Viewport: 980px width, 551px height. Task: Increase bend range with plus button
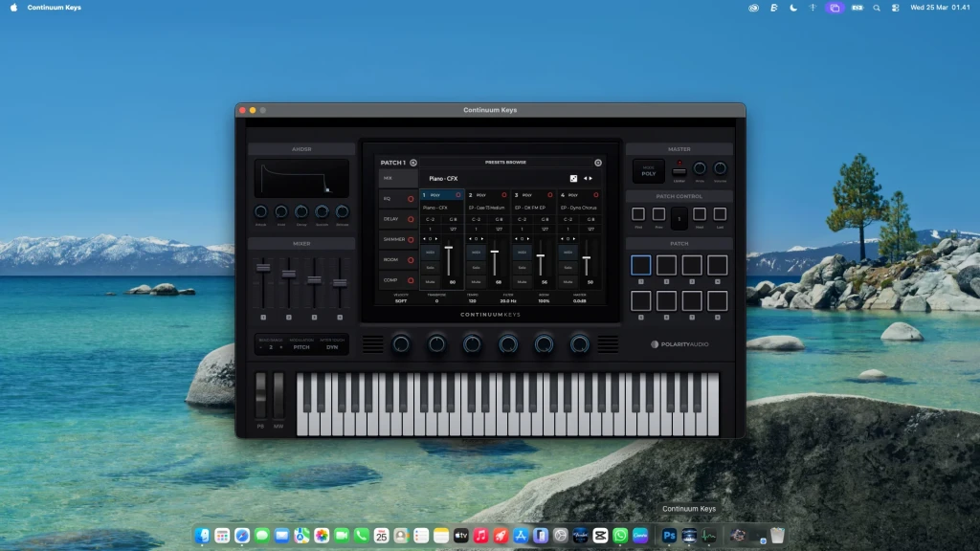coord(280,347)
